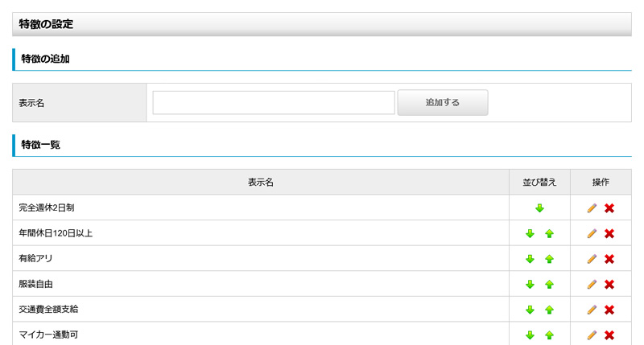Viewport: 644px width, 345px height.
Task: Remove 有給アリ with the red X
Action: coord(609,259)
